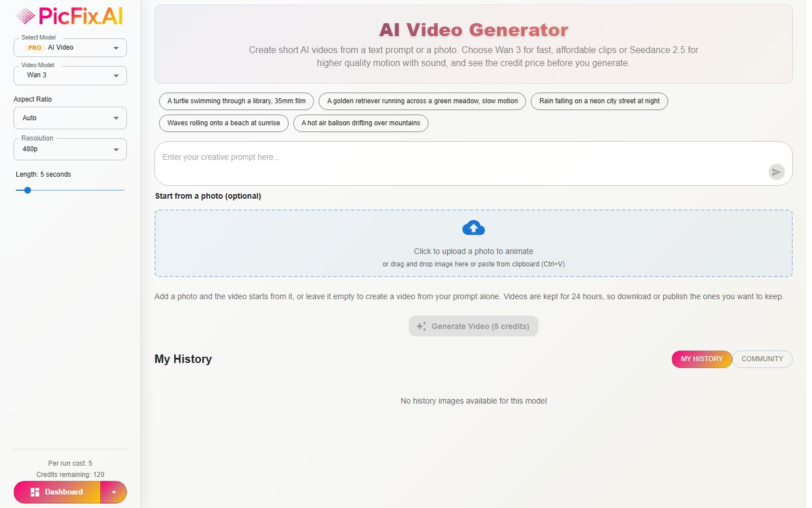Click the Credits remaining: 120 text
812x508 pixels.
pyautogui.click(x=70, y=475)
